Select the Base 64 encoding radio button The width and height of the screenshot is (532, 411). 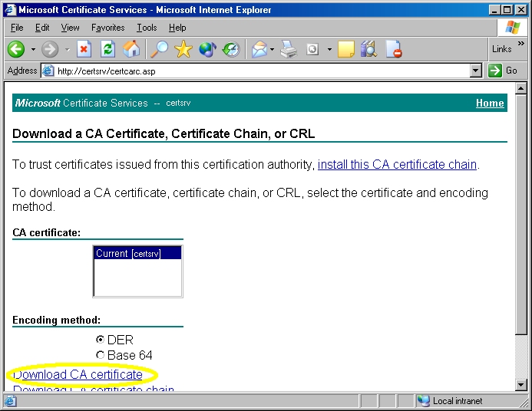pos(100,355)
